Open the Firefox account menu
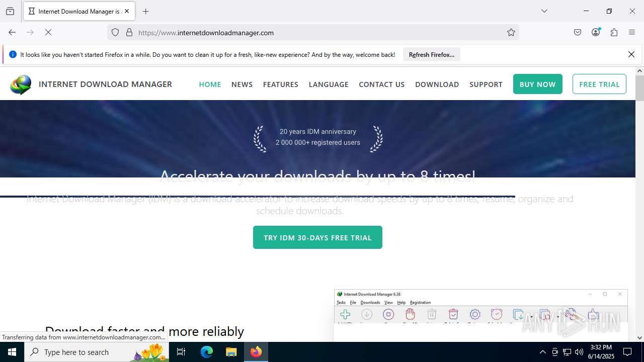The image size is (644, 362). [596, 32]
